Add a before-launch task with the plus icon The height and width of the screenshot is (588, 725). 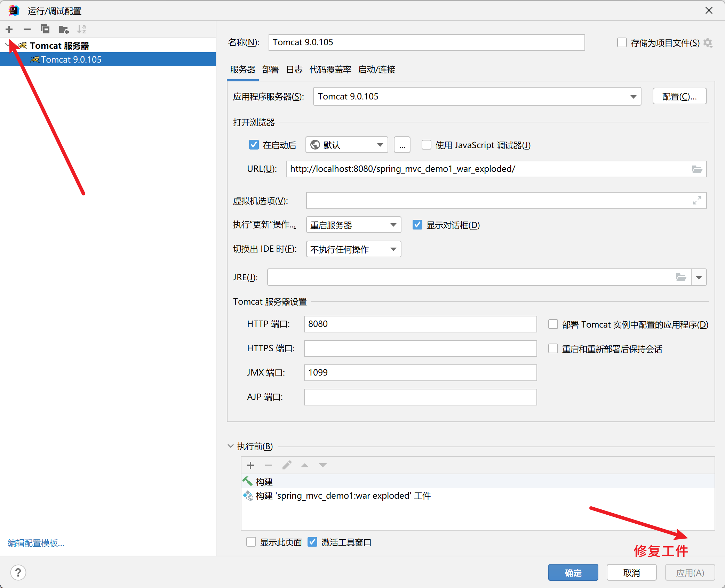(250, 465)
